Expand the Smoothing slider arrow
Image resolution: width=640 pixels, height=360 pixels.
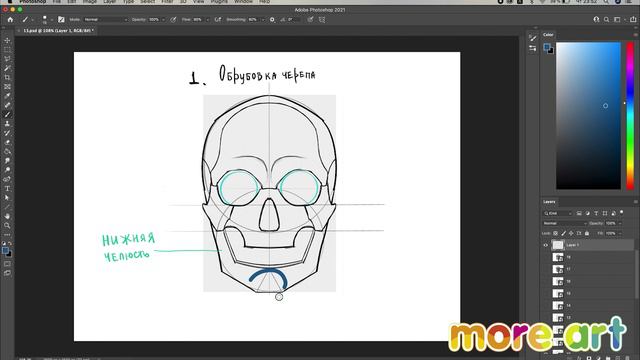pos(263,20)
